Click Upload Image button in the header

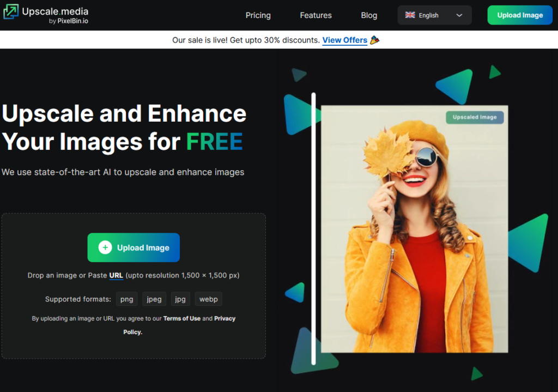520,15
